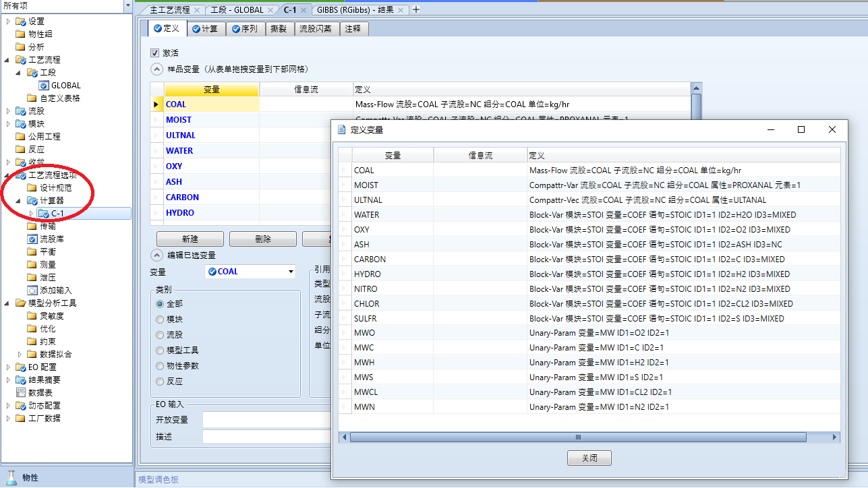This screenshot has width=868, height=488.
Task: Select the 模块 category radio button
Action: point(160,319)
